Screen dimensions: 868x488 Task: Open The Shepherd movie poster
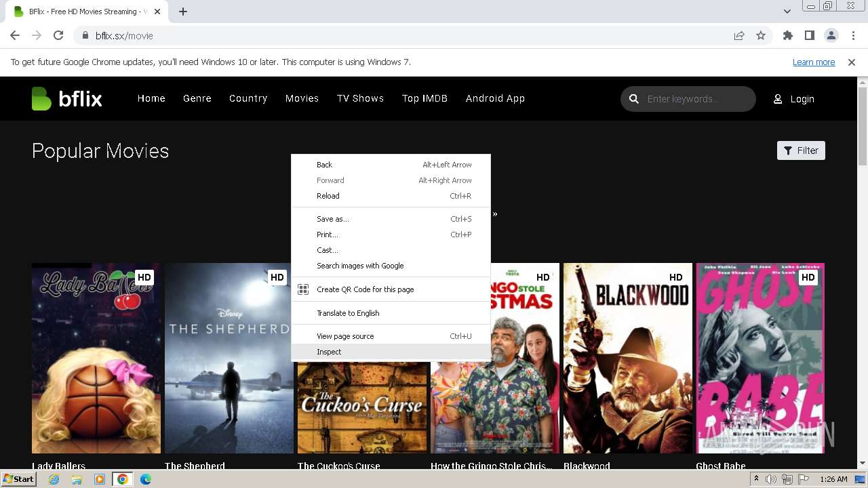pyautogui.click(x=229, y=359)
